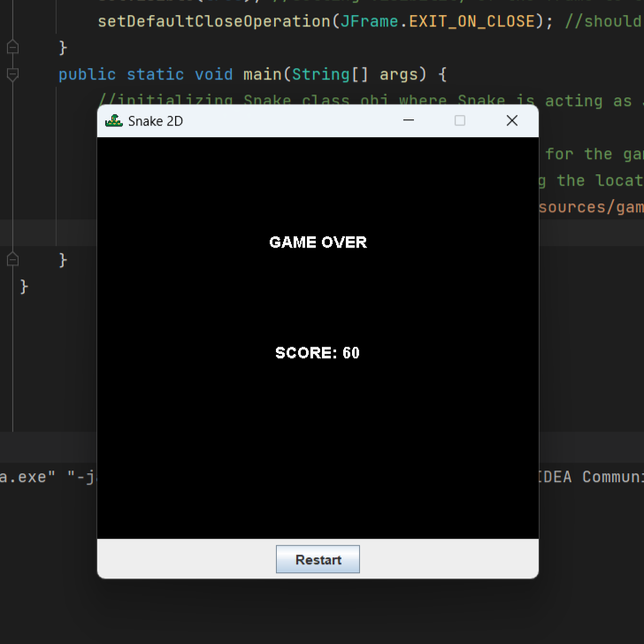This screenshot has height=644, width=644.
Task: Click the 'public' keyword of main method
Action: tap(87, 74)
